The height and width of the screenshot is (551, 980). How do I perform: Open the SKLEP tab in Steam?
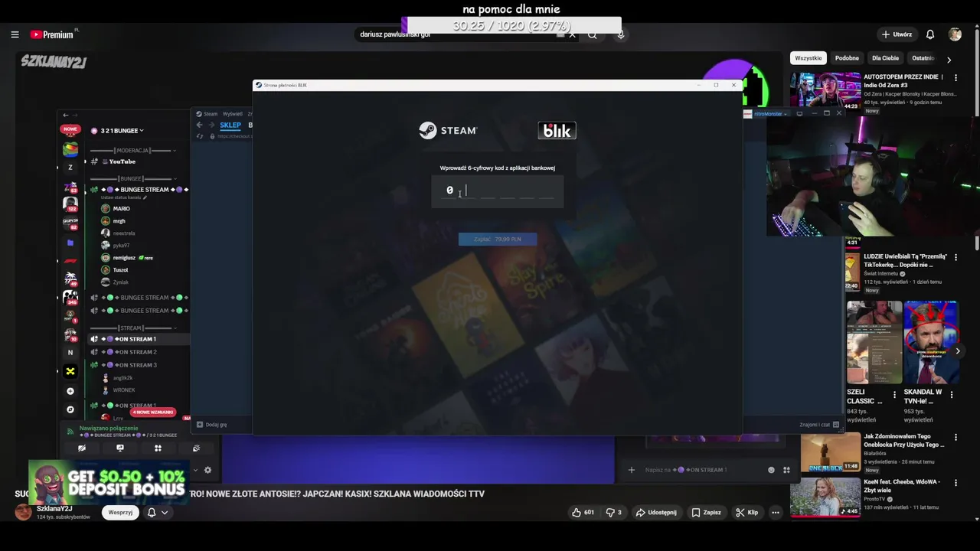coord(230,125)
